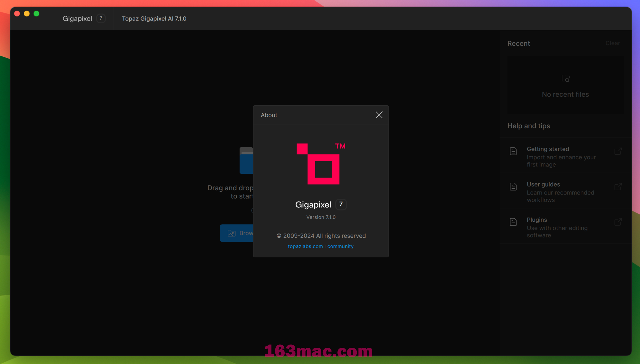Expand the Help and tips section

(x=529, y=126)
